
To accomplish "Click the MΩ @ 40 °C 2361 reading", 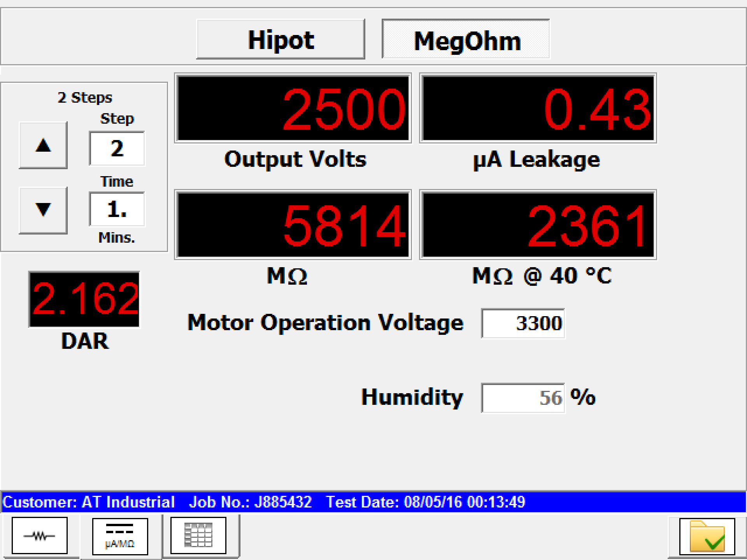I will pyautogui.click(x=538, y=225).
